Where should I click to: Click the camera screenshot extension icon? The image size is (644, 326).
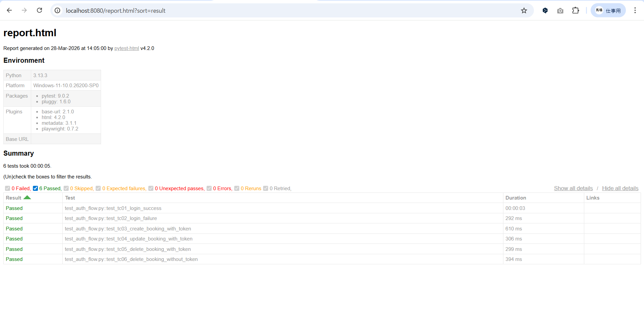560,11
